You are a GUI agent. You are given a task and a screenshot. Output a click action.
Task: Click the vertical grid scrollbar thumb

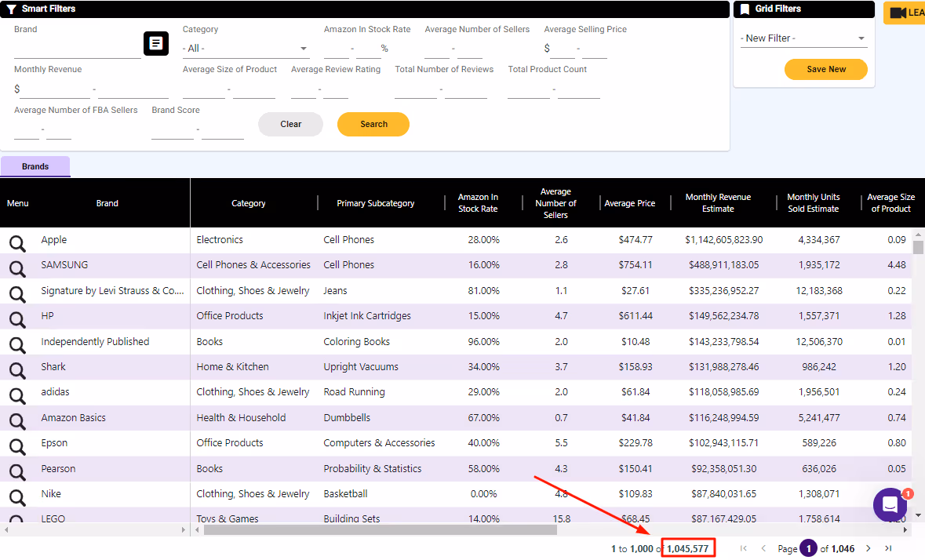click(x=918, y=247)
